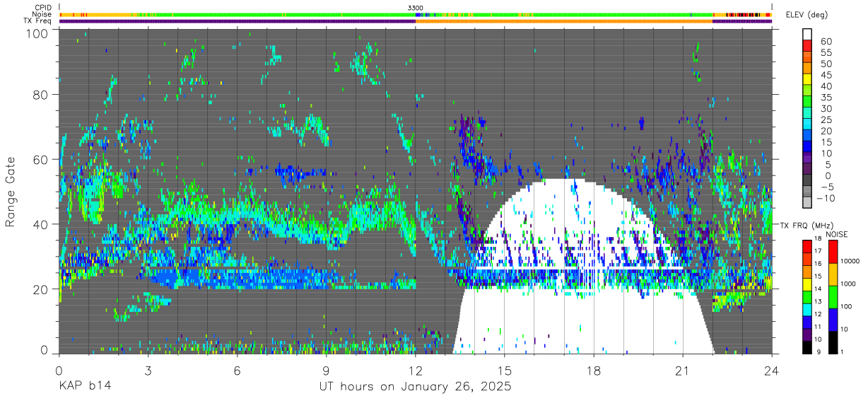This screenshot has height=401, width=868.
Task: Click the TX Freq color strip above the plot
Action: pos(415,21)
